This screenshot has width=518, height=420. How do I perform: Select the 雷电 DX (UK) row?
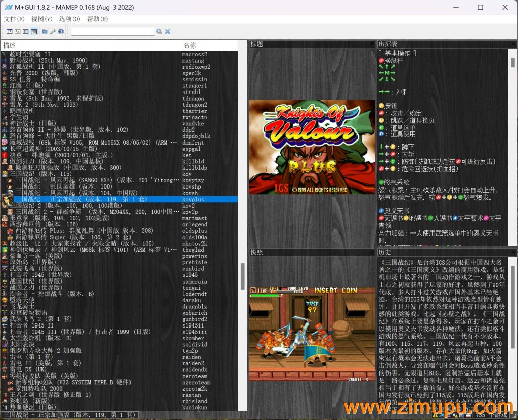119,369
